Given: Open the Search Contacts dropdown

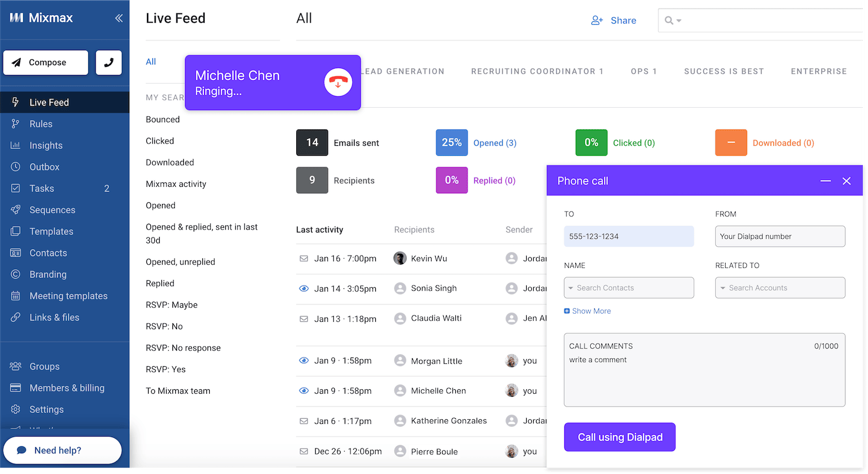Looking at the screenshot, I should (629, 288).
